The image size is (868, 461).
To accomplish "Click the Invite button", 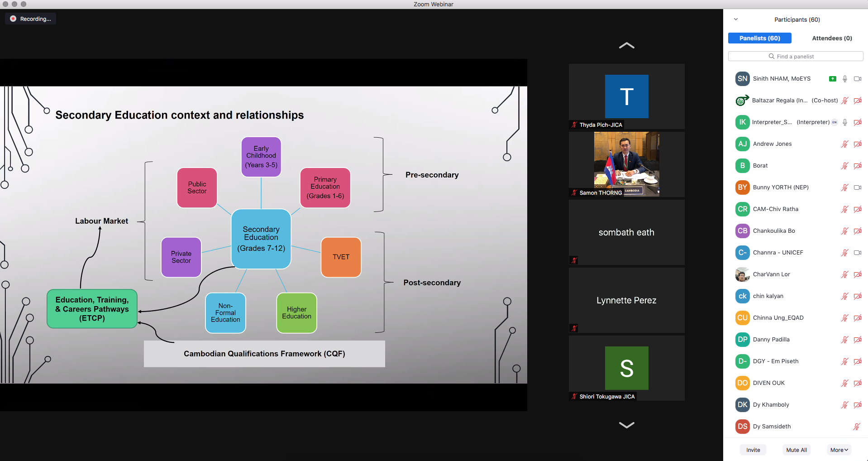I will point(753,450).
